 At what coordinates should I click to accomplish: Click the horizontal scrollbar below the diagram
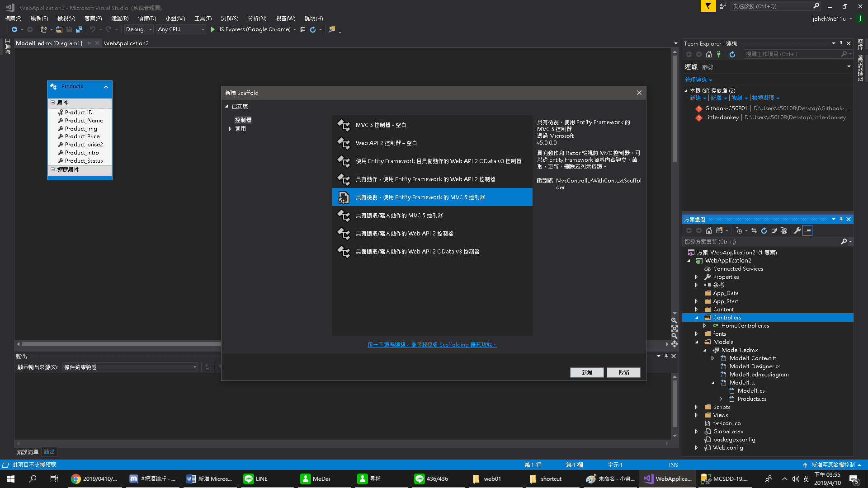point(121,344)
